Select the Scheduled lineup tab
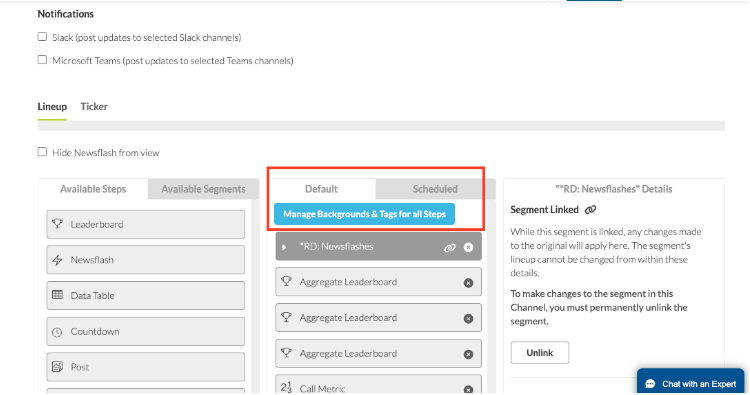 435,189
